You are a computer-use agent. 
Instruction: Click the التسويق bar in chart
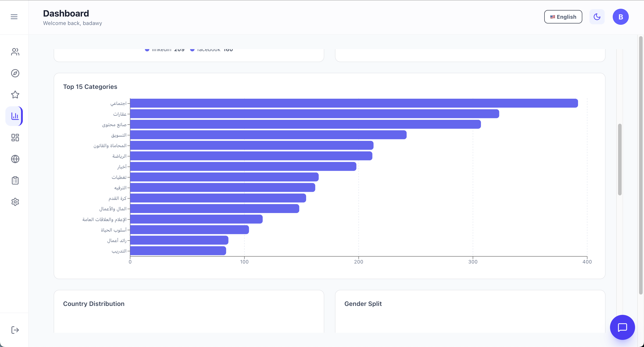(x=268, y=135)
